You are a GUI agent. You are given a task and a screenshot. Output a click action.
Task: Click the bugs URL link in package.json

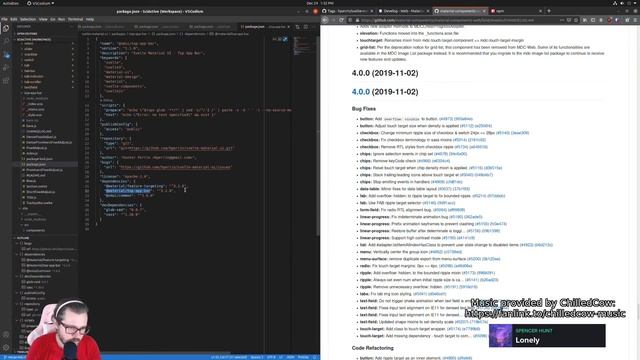176,167
